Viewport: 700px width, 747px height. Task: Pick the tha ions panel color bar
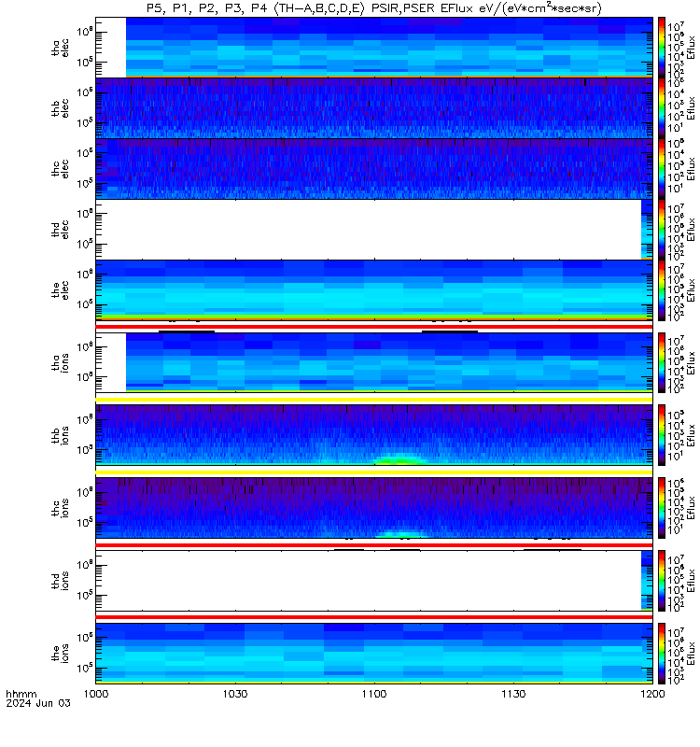click(x=662, y=362)
